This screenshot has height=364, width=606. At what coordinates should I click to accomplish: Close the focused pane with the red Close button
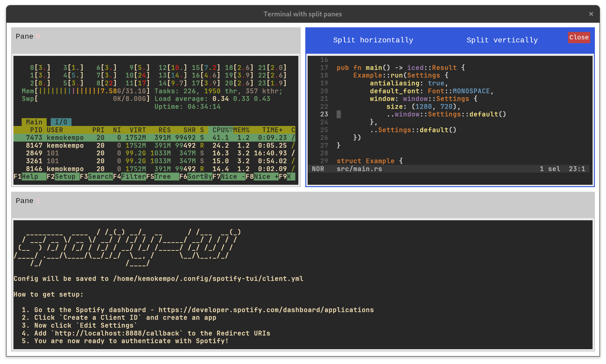[579, 37]
